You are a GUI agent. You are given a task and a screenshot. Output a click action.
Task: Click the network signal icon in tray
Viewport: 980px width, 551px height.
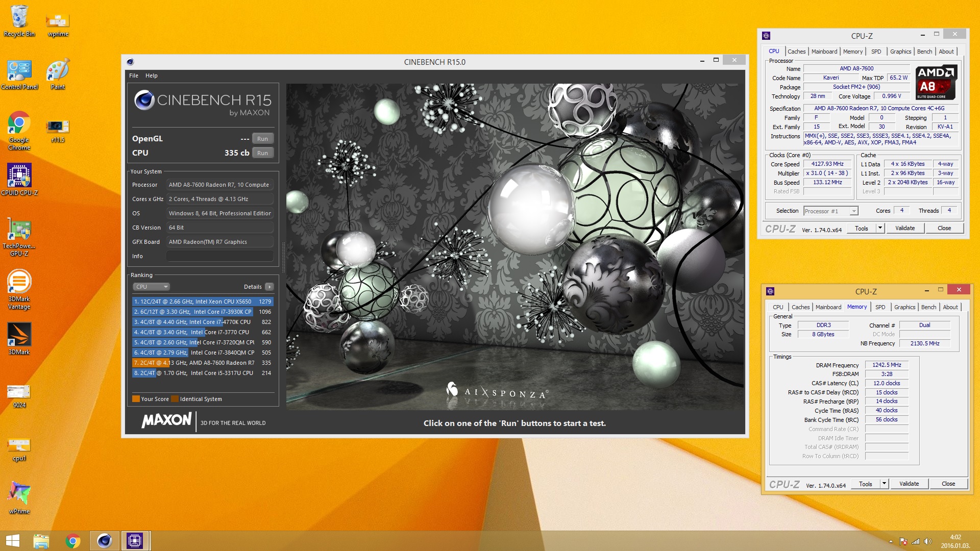click(x=916, y=541)
